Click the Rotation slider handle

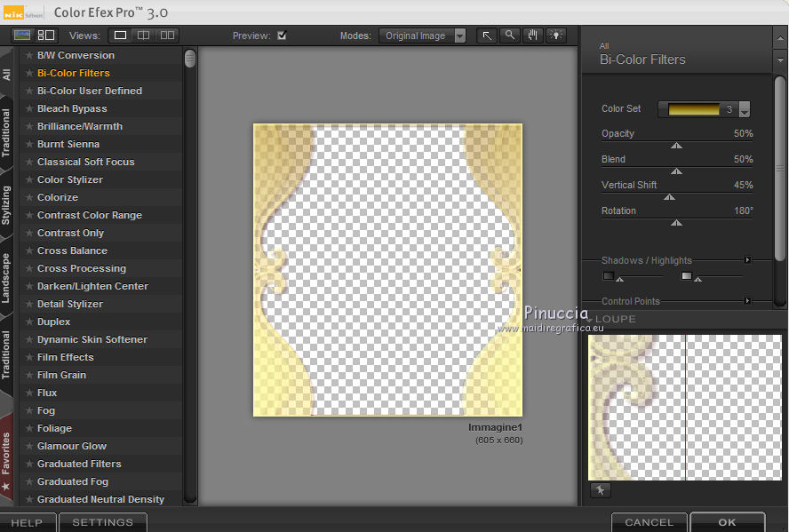click(x=677, y=223)
